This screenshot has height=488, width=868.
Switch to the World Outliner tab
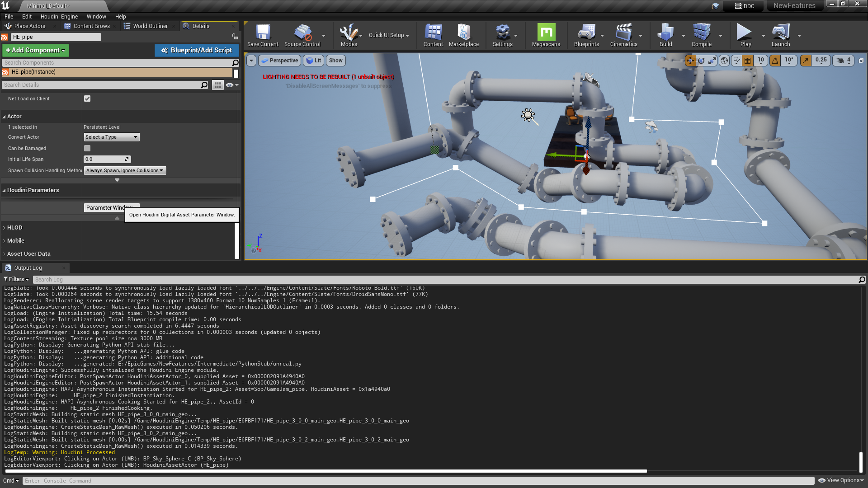point(150,26)
